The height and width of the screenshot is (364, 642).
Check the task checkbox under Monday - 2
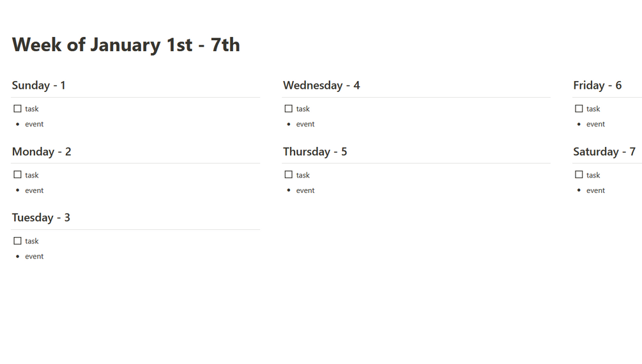[x=17, y=175]
